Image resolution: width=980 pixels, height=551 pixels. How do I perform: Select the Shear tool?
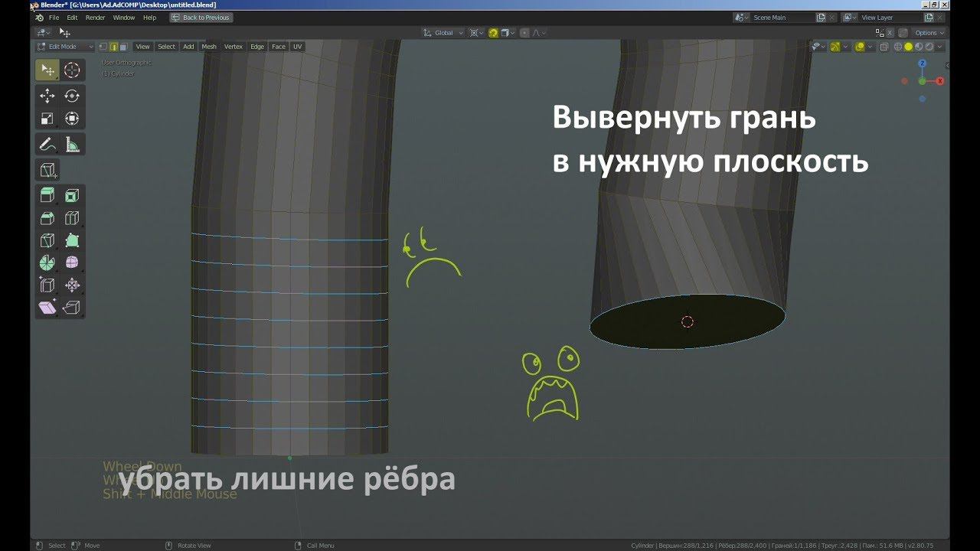click(x=47, y=308)
